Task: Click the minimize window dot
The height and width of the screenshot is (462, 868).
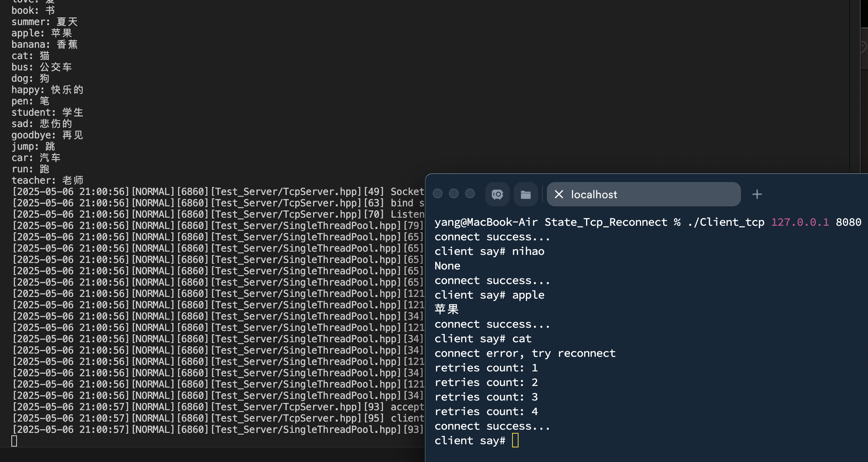Action: 454,194
